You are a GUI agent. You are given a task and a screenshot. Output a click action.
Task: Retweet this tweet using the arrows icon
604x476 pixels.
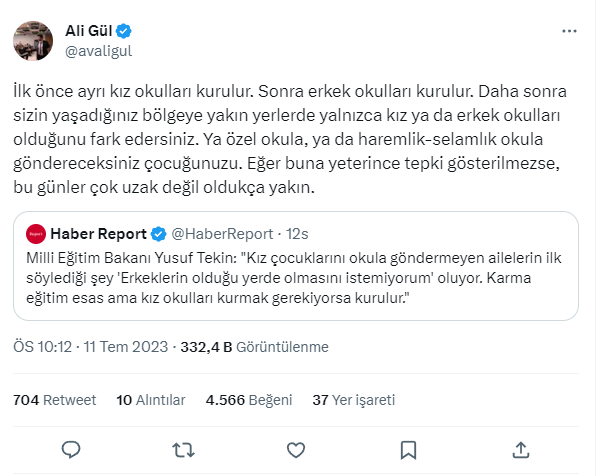[185, 448]
